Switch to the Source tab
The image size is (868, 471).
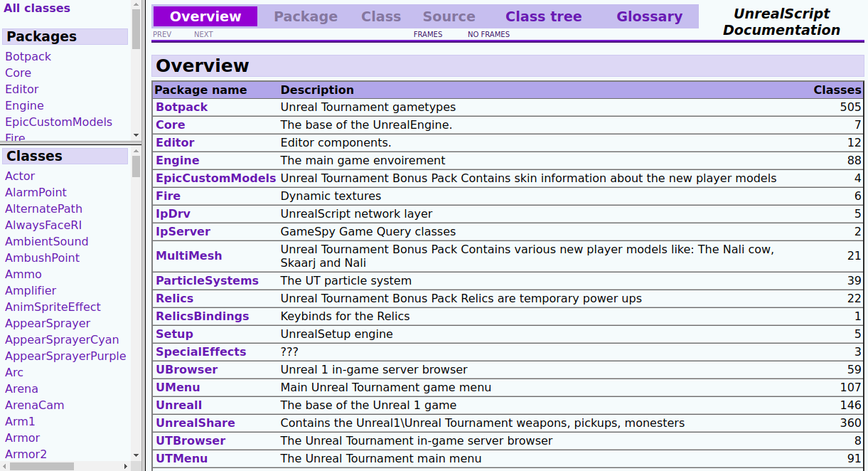449,16
